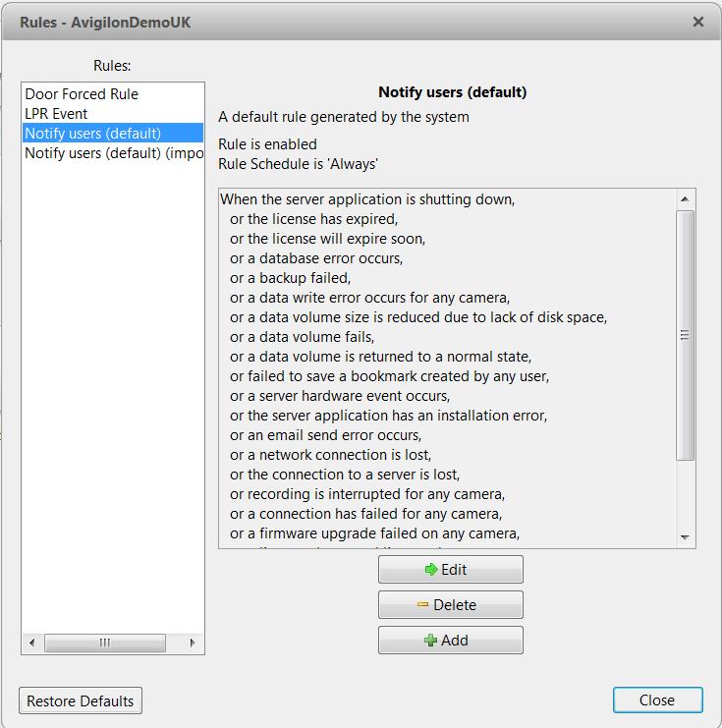The width and height of the screenshot is (722, 728).
Task: Click 'or a firmware upgrade failed on any camera,'
Action: pyautogui.click(x=374, y=533)
